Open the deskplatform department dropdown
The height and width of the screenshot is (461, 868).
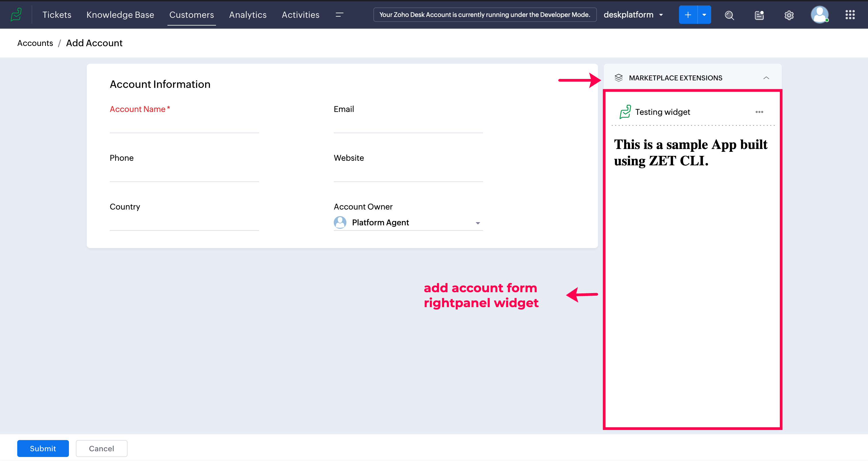coord(633,15)
